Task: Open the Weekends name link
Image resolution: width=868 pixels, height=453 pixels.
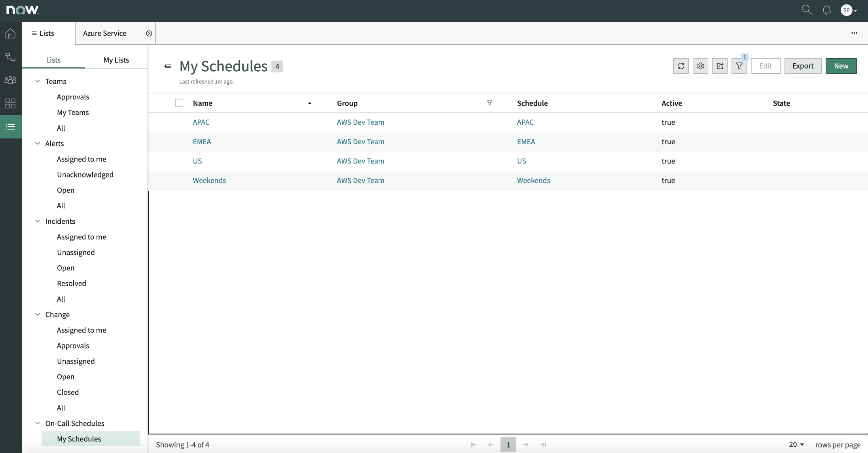Action: coord(209,181)
